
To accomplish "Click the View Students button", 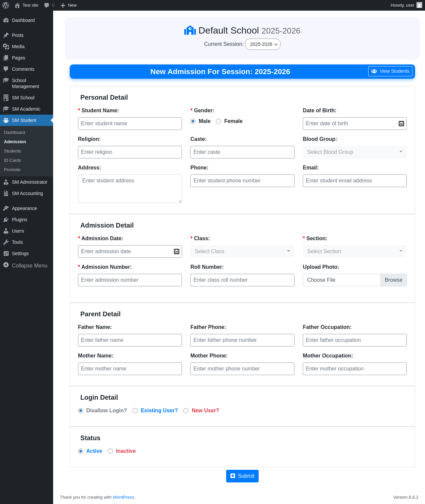I will coord(390,71).
